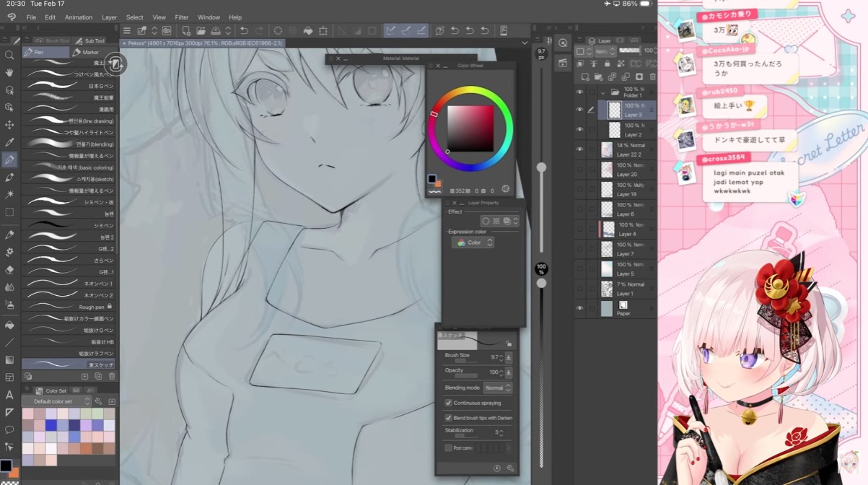Pick the Eraser tool in toolbar

tap(9, 269)
